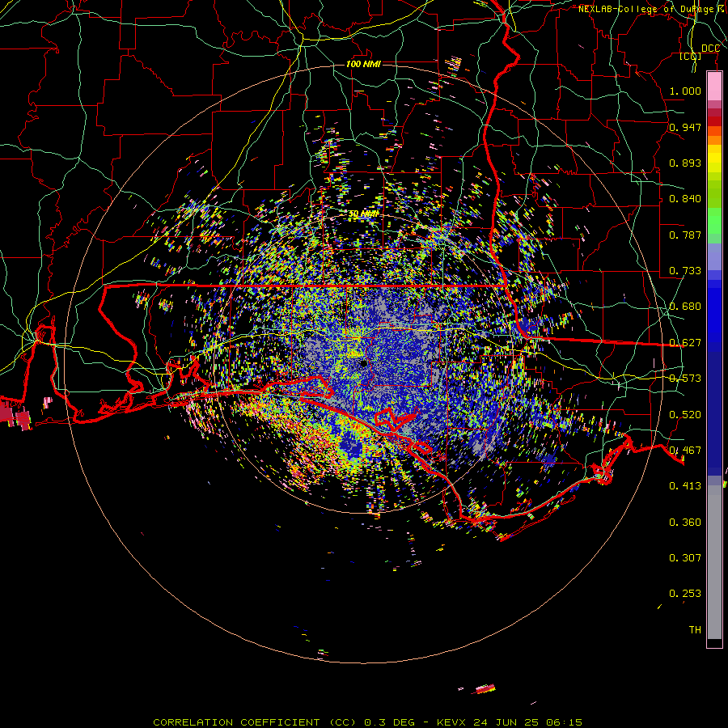
Task: Select the 0.520 scale value
Action: pos(685,414)
